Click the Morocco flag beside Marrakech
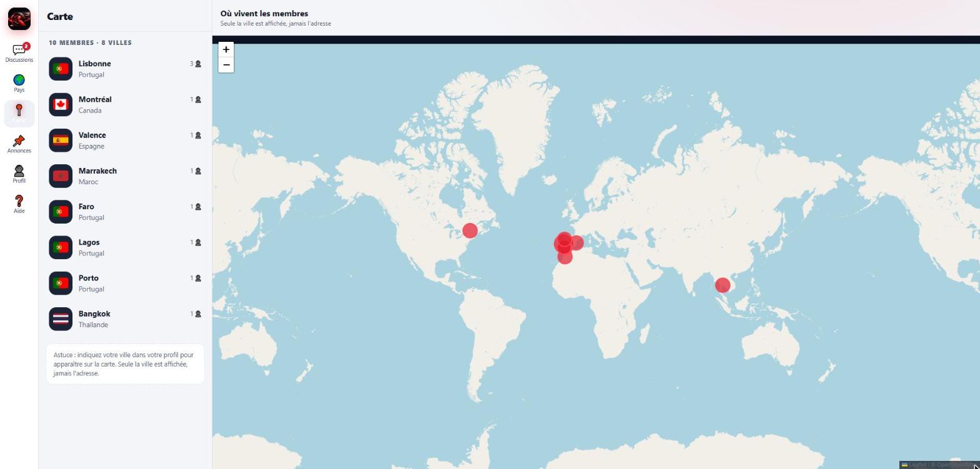This screenshot has width=980, height=469. pos(61,176)
